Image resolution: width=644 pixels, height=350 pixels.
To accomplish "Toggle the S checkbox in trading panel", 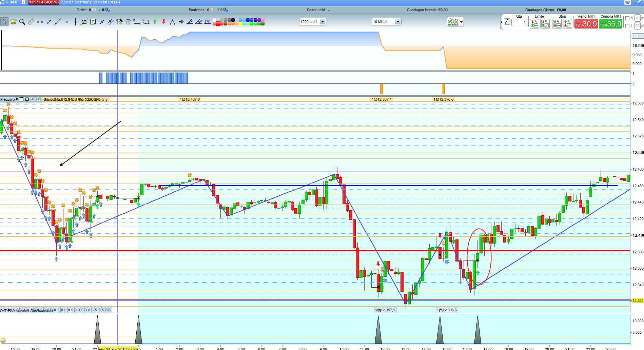I will click(627, 18).
